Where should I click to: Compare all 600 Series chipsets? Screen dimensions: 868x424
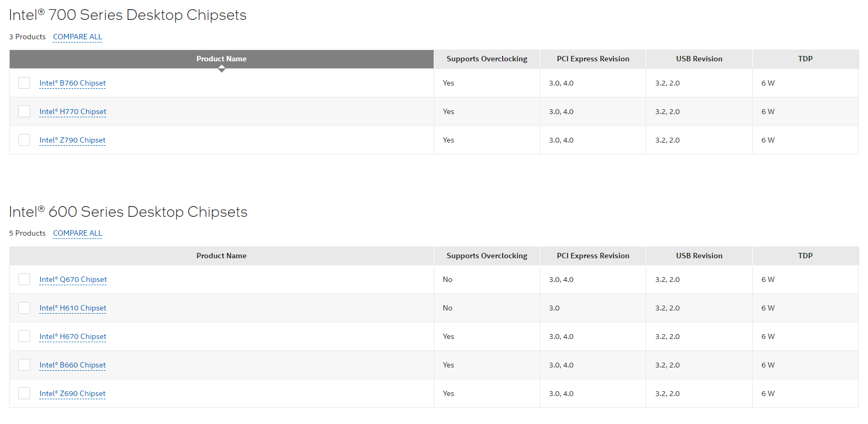(77, 234)
